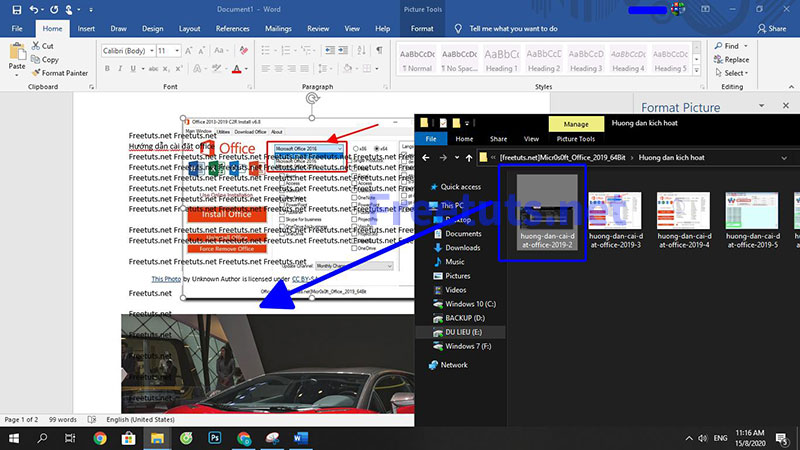Select huong-dan-cai-dat-office-2019-3 thumbnail
800x450 pixels.
[x=615, y=220]
